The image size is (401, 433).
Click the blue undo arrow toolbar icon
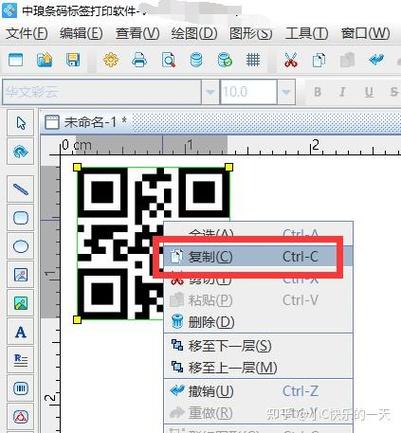tap(376, 60)
